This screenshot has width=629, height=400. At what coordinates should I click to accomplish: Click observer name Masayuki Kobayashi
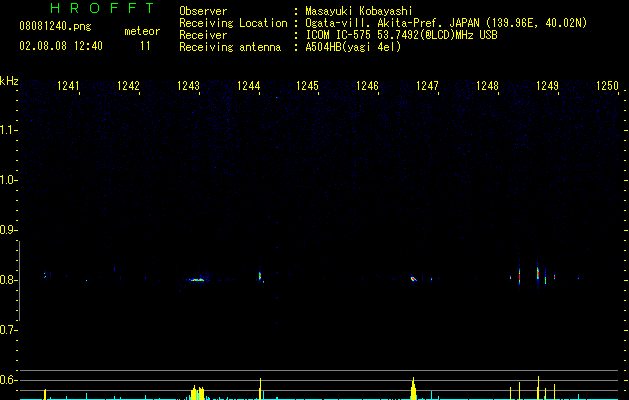tap(358, 11)
